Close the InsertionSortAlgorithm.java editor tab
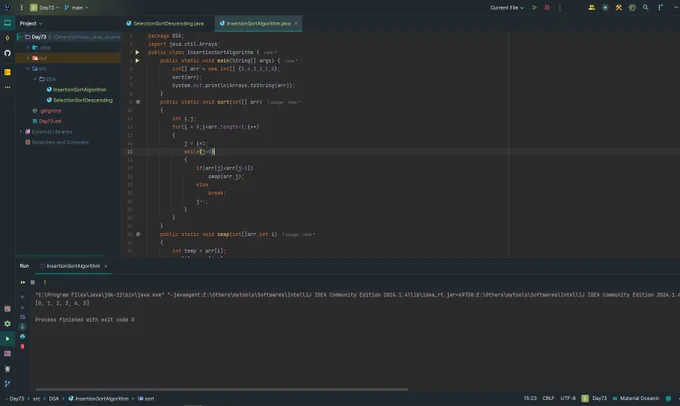 (296, 23)
